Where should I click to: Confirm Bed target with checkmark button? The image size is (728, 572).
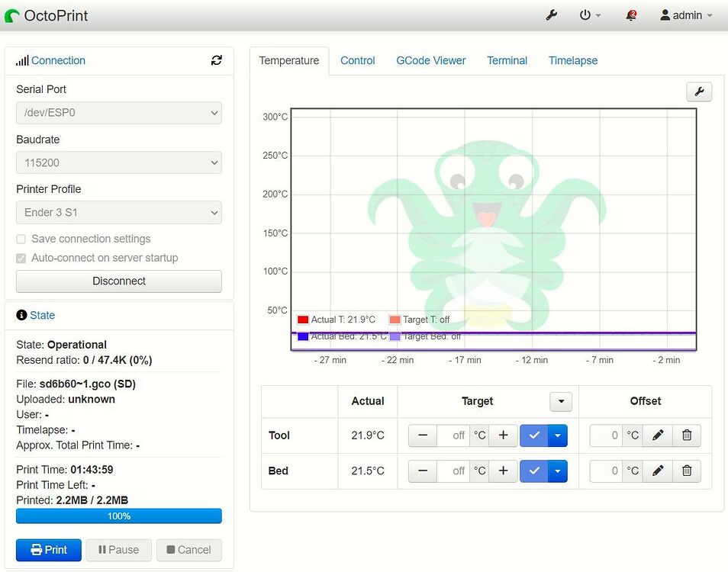click(x=533, y=471)
